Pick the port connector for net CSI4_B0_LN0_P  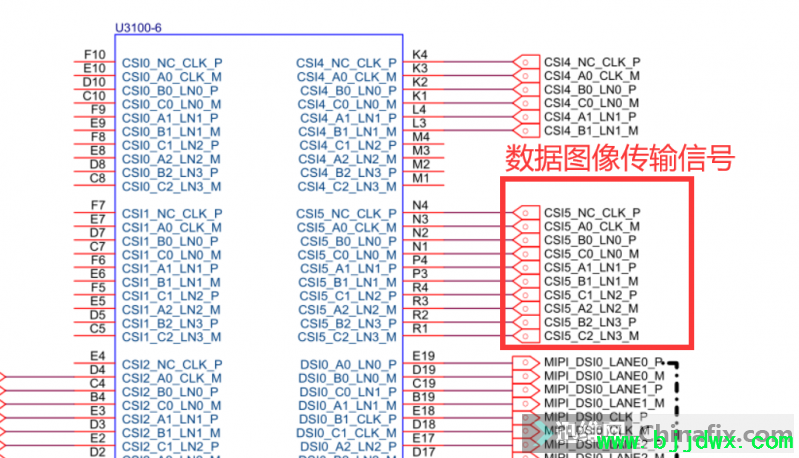point(526,90)
